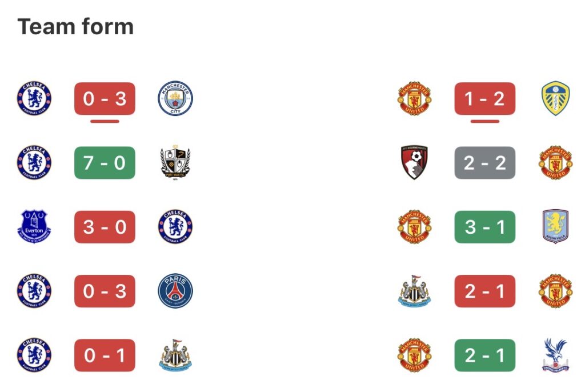Click the green 3 - 1 score badge

pyautogui.click(x=484, y=227)
